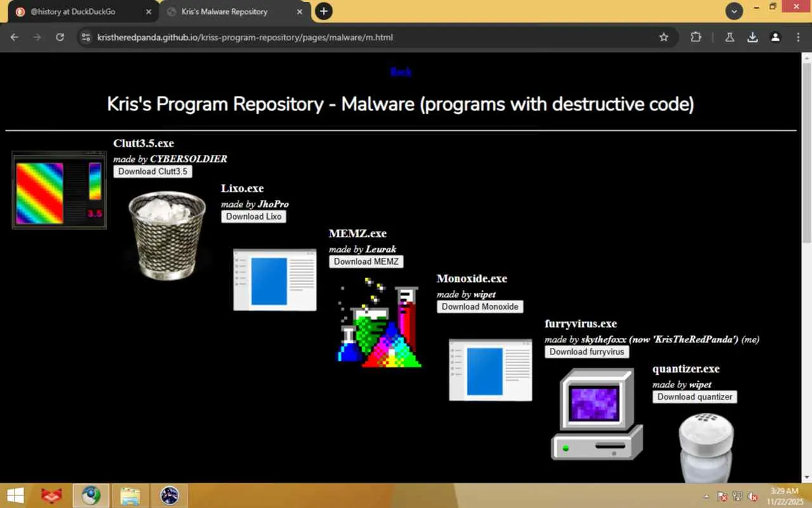This screenshot has height=508, width=812.
Task: Go back using the browser back arrow
Action: [x=15, y=37]
